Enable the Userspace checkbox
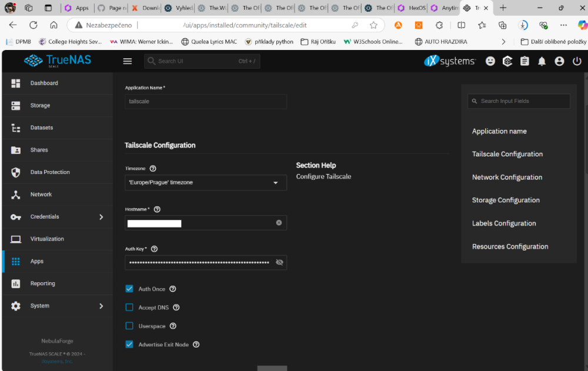This screenshot has height=371, width=588. pyautogui.click(x=129, y=326)
